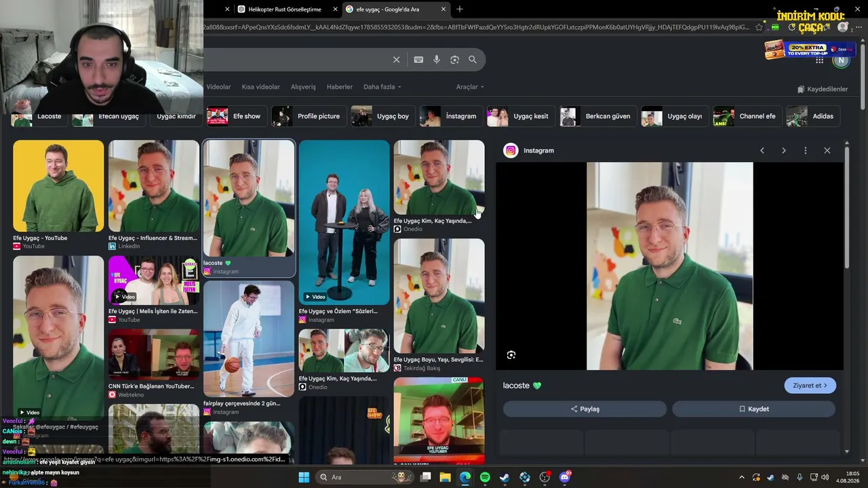Switch to the Videolar results tab
Viewport: 868px width, 488px height.
tap(218, 87)
